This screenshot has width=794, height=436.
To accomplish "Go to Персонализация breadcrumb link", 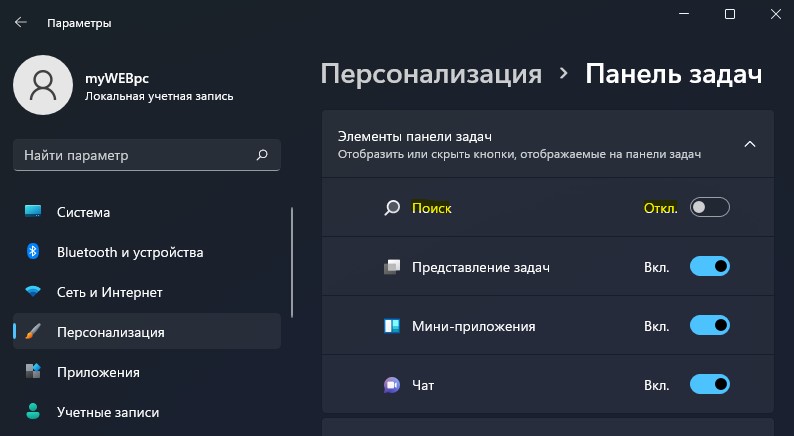I will 431,74.
